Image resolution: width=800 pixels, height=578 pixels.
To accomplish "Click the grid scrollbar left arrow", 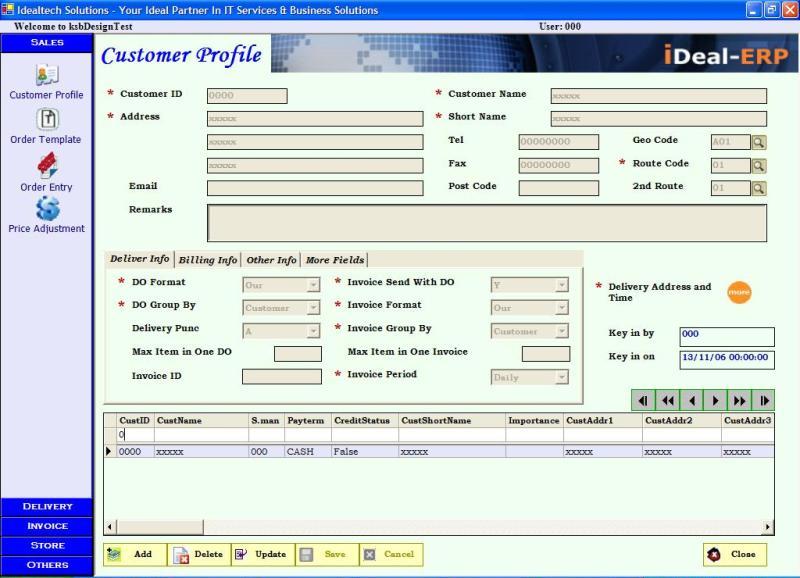I will point(110,527).
